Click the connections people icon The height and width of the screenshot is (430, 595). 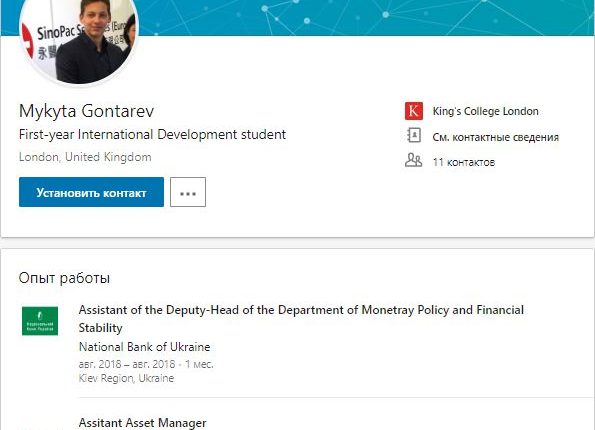pyautogui.click(x=413, y=161)
